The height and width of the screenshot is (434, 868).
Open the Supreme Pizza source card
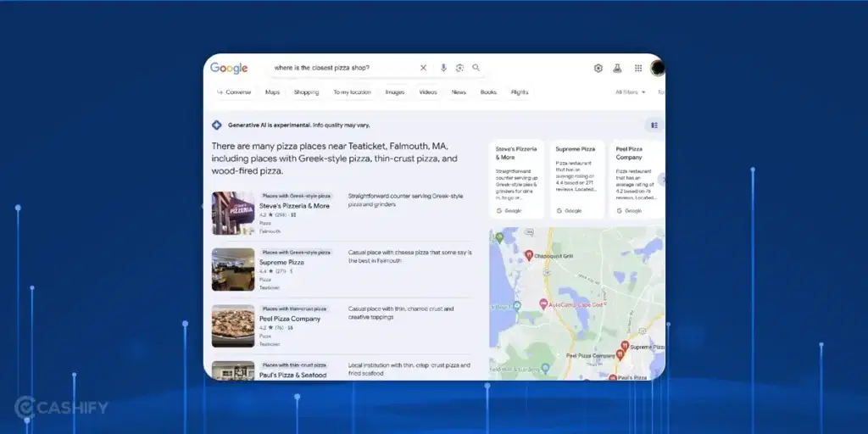tap(576, 180)
